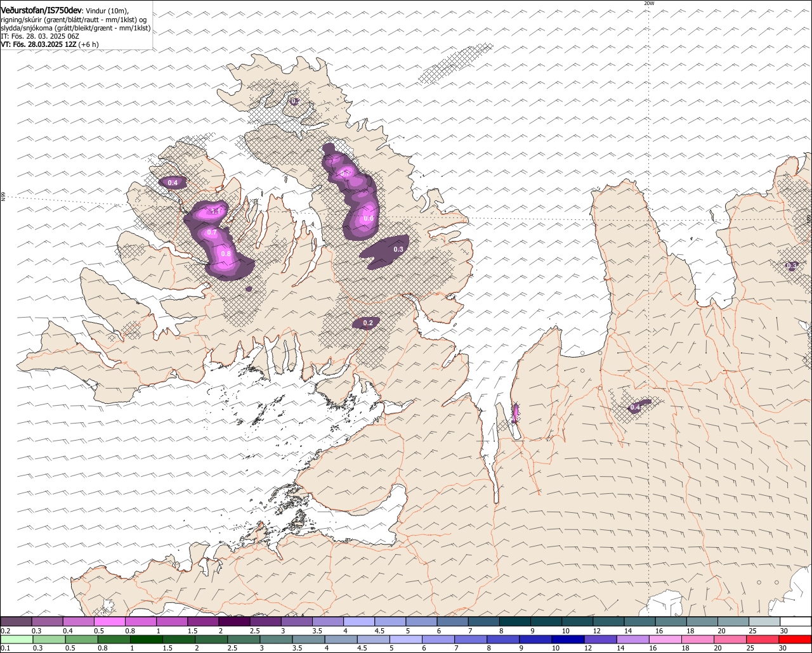Select lower legend swatch between 1 and 1.5
The width and height of the screenshot is (812, 653).
pyautogui.click(x=147, y=640)
